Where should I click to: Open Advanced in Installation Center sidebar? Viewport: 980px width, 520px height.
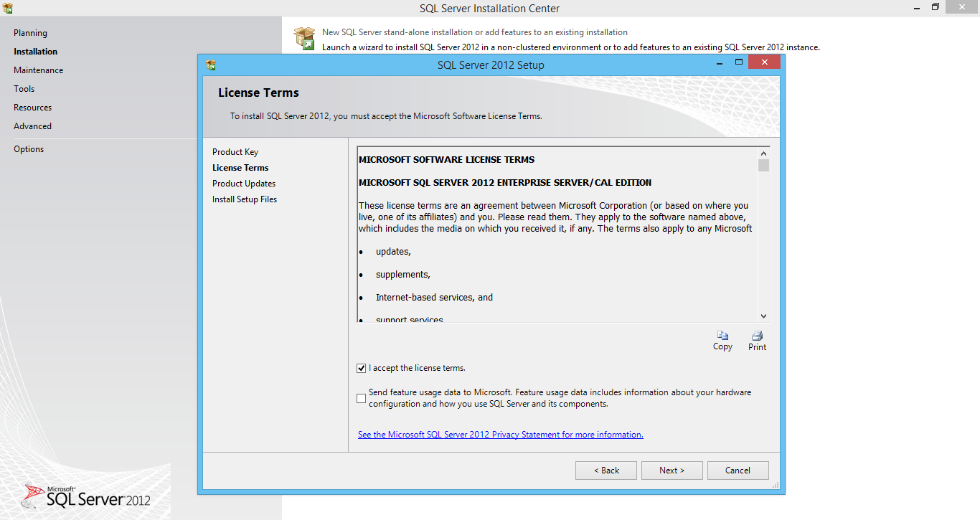coord(32,126)
